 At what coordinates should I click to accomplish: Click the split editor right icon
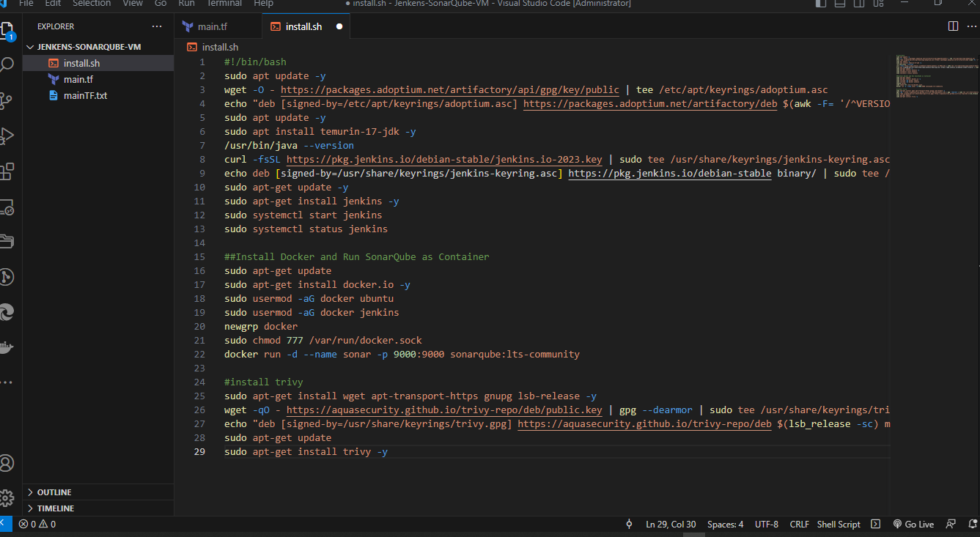(953, 26)
